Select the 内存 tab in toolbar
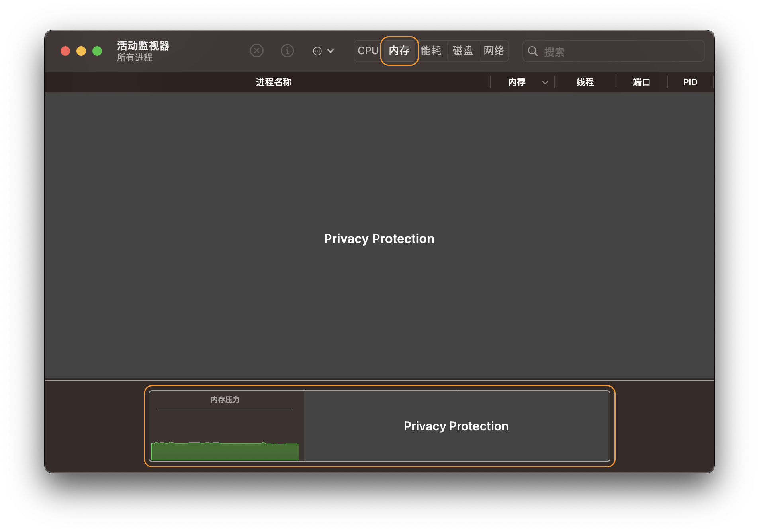 coord(399,51)
